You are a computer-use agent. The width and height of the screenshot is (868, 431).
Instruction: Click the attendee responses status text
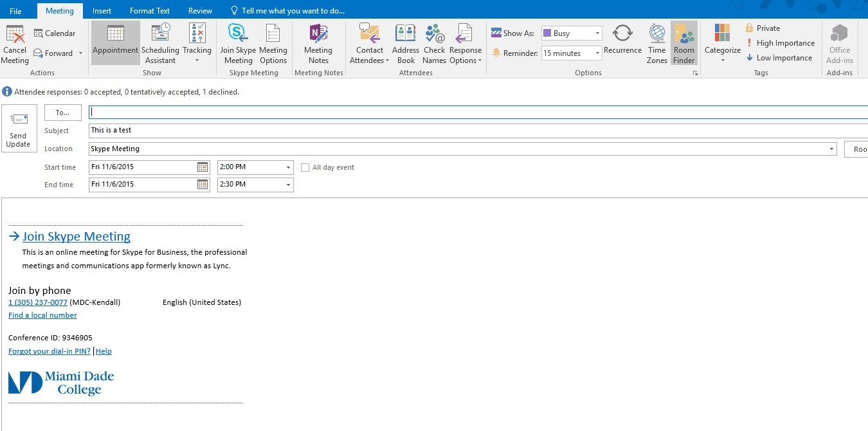127,92
